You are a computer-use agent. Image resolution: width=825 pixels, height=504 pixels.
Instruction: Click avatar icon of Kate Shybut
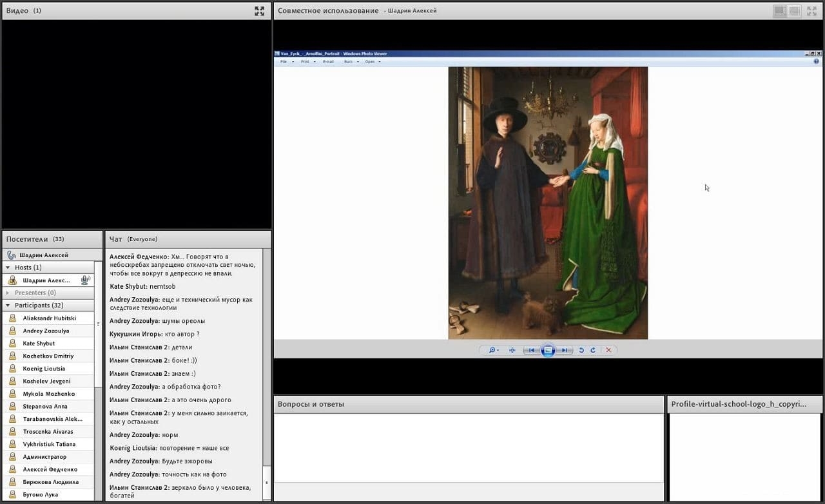pos(12,344)
